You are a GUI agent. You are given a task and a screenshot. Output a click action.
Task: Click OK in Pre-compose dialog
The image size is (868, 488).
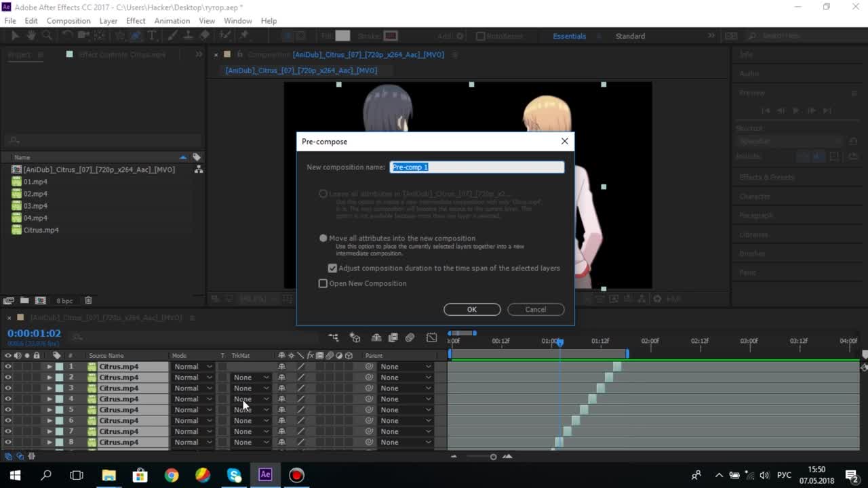click(472, 310)
